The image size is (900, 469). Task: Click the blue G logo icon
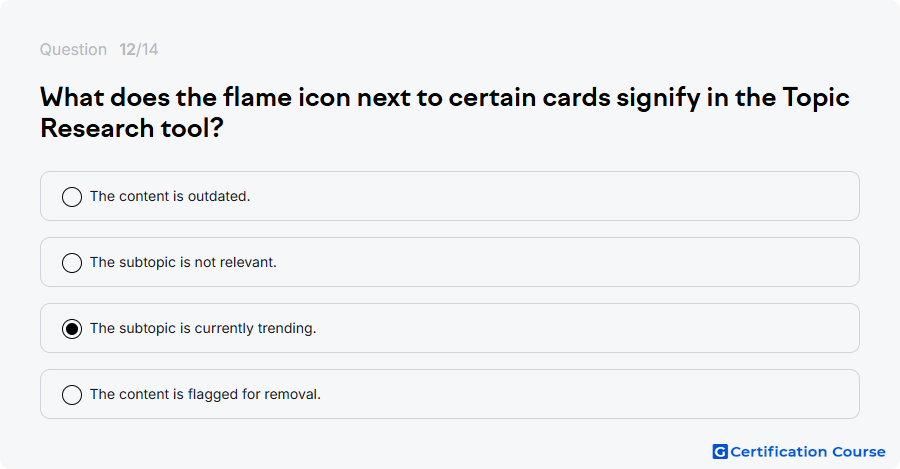720,452
